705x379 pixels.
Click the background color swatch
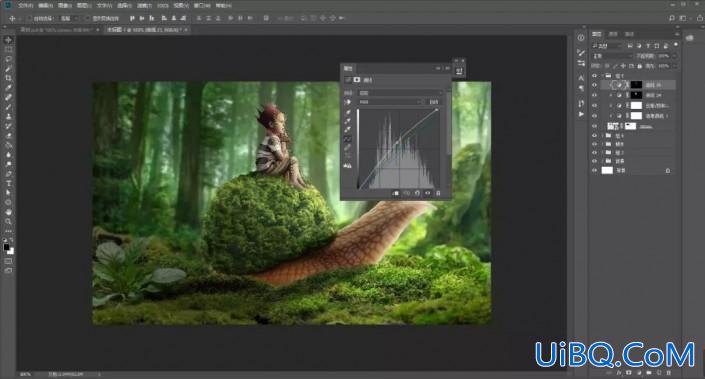click(10, 251)
